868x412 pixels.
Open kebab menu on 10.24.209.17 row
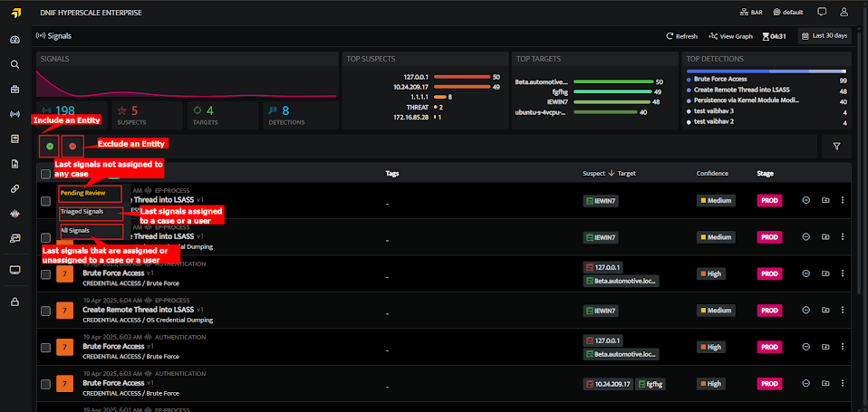[x=843, y=383]
